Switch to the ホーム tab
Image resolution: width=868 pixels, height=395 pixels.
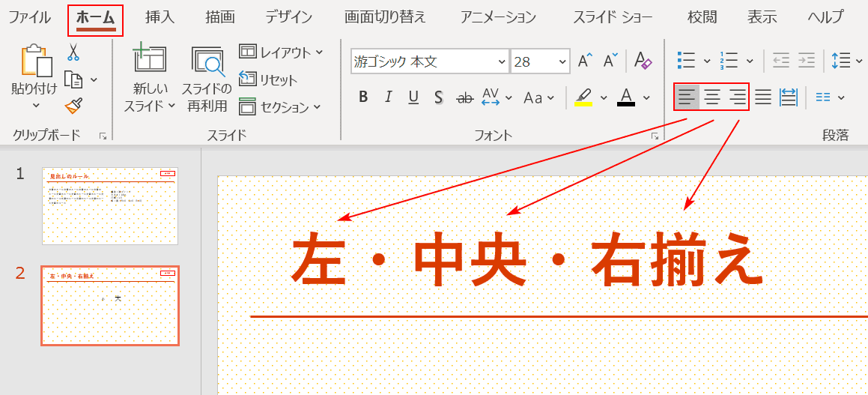[x=96, y=18]
